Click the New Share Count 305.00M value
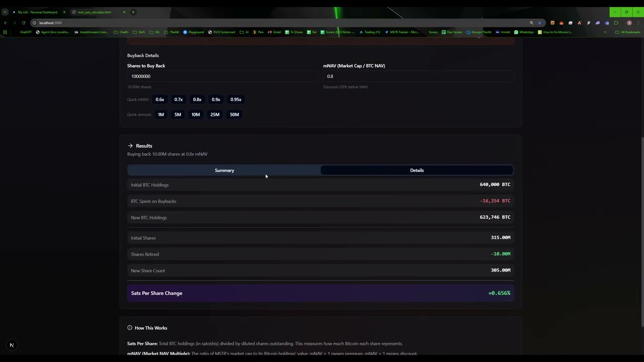644x362 pixels. coord(501,270)
